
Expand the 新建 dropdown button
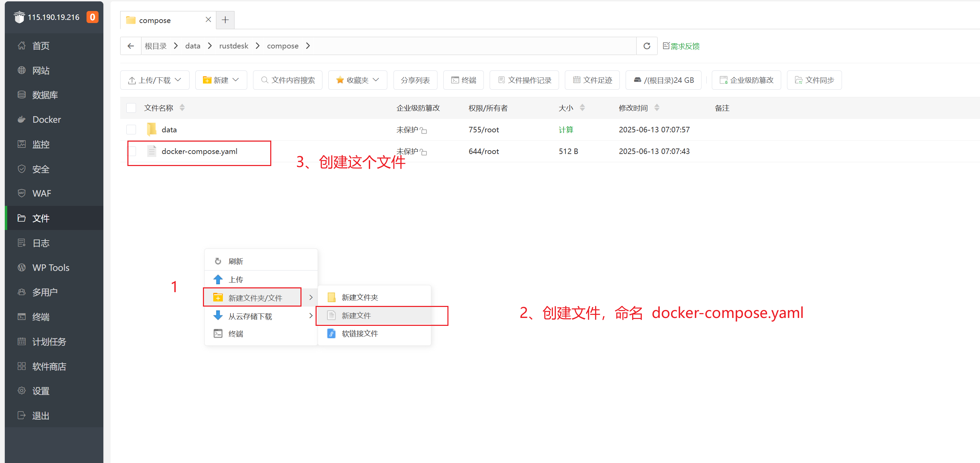[221, 80]
